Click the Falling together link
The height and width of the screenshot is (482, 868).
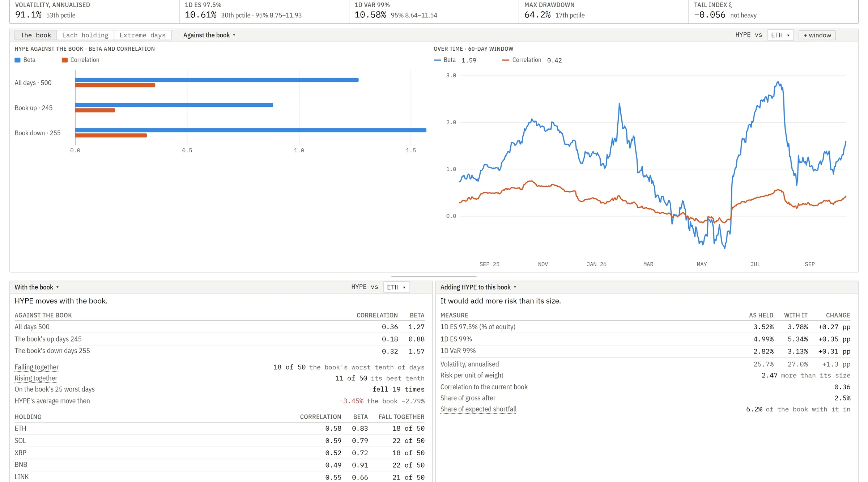pyautogui.click(x=37, y=367)
